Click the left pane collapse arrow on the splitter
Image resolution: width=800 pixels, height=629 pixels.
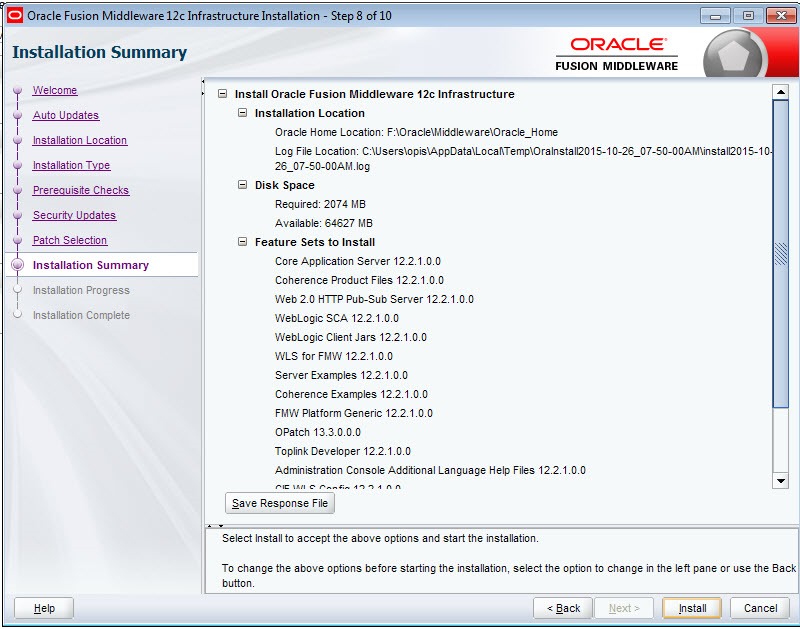pos(203,81)
